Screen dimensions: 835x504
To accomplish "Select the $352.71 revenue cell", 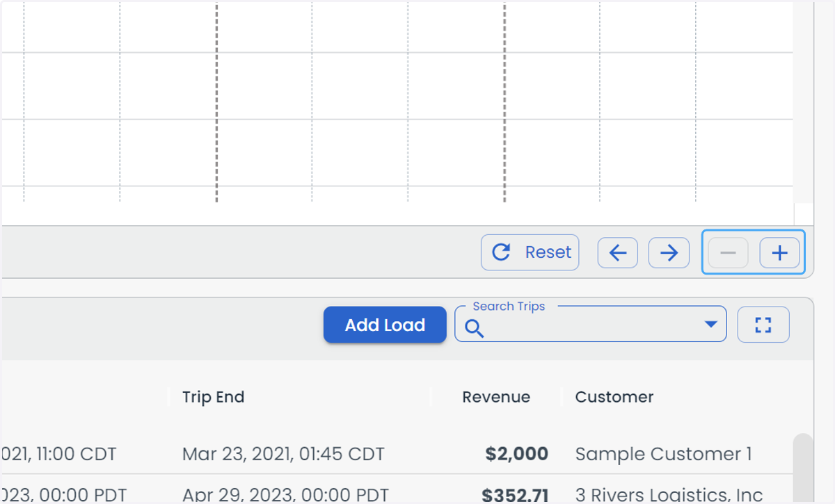I will [515, 495].
